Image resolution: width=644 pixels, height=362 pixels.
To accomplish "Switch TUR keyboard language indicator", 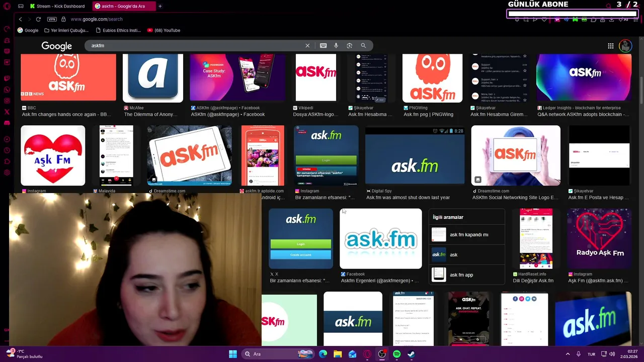I will [x=592, y=354].
